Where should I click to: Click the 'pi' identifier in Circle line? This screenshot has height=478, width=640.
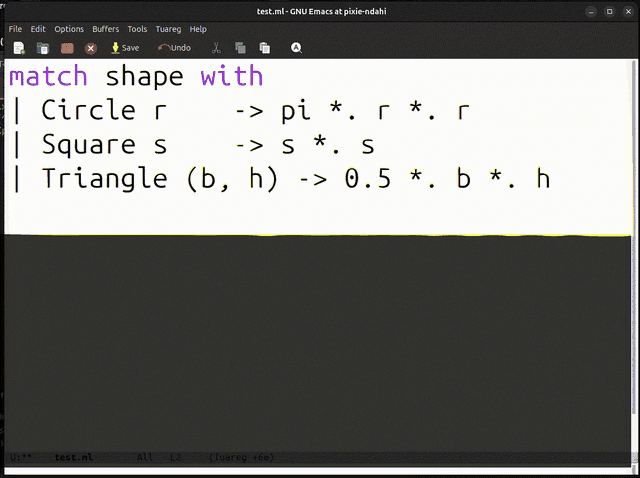click(x=296, y=111)
